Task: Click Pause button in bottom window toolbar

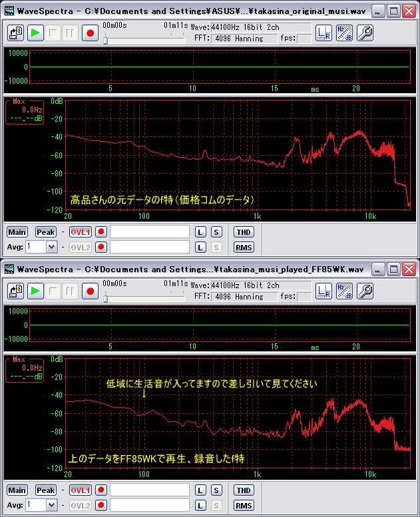Action: pyautogui.click(x=70, y=291)
